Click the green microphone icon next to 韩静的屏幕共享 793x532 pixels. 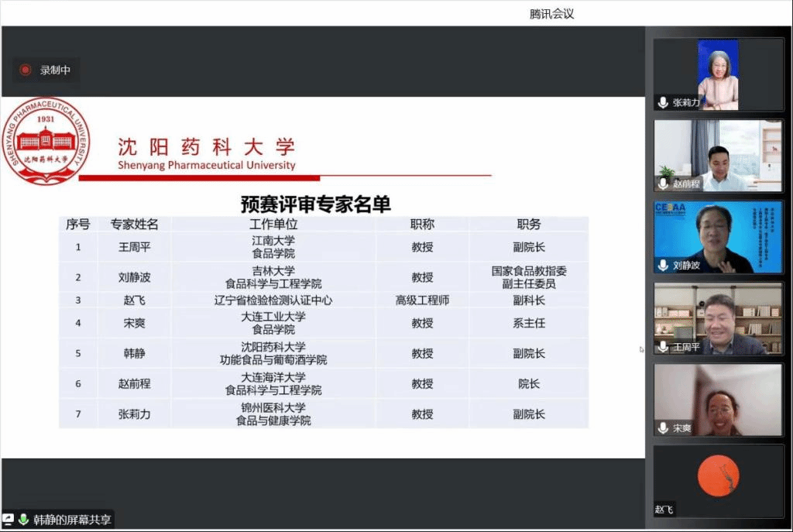[23, 520]
